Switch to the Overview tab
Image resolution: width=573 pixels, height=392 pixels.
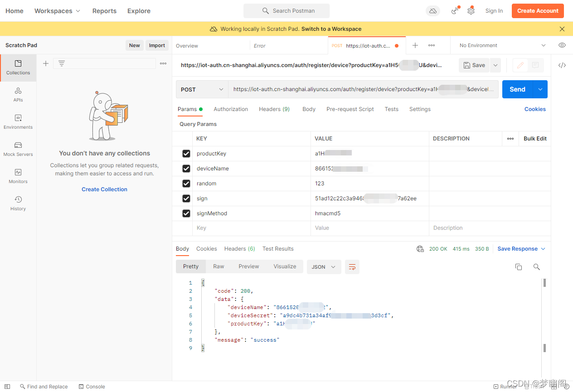(x=187, y=46)
